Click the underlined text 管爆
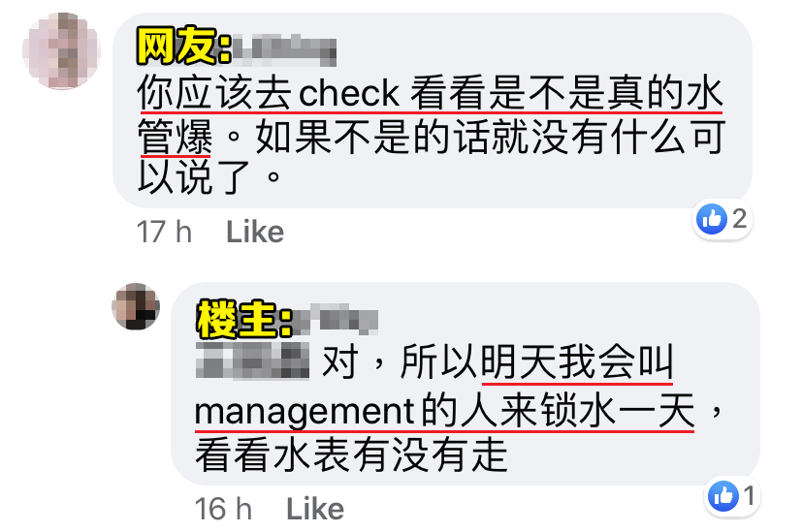Screen dimensions: 803x532 [x=175, y=137]
